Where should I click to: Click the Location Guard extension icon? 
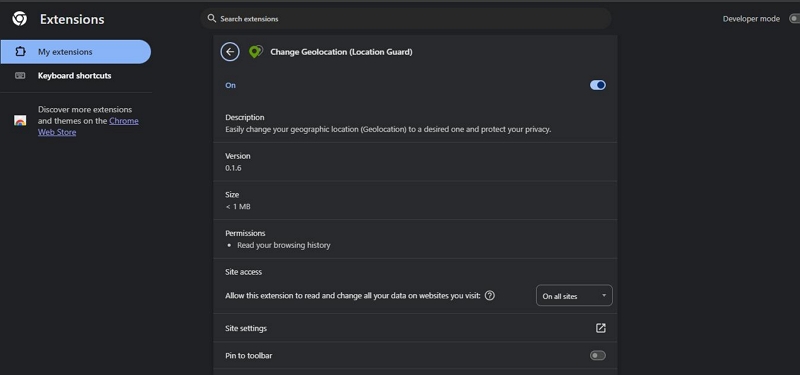(x=256, y=52)
